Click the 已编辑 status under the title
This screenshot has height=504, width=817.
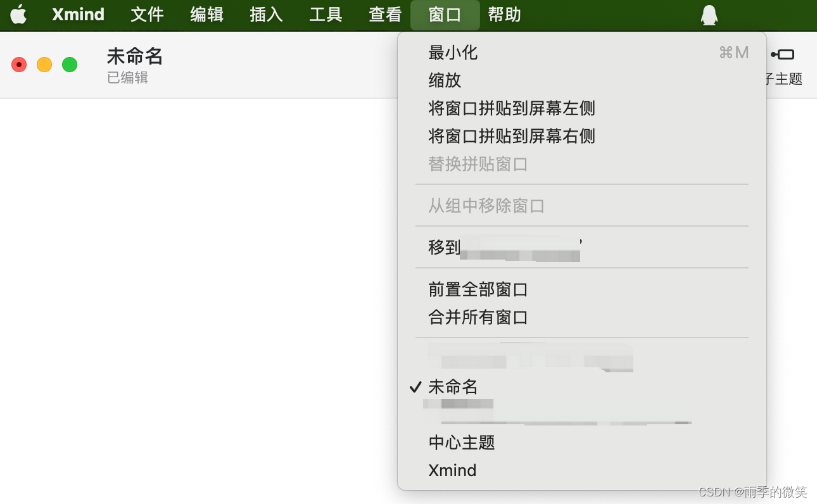127,78
